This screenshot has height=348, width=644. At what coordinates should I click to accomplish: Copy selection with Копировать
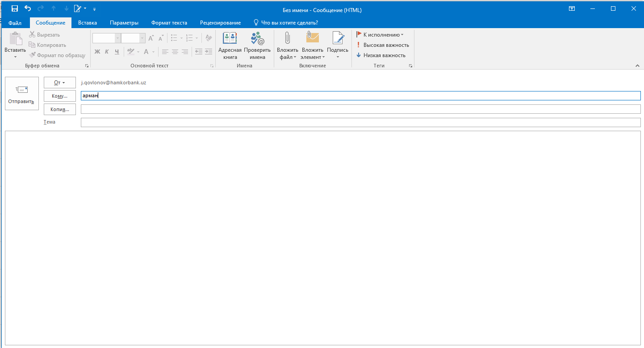(x=47, y=45)
